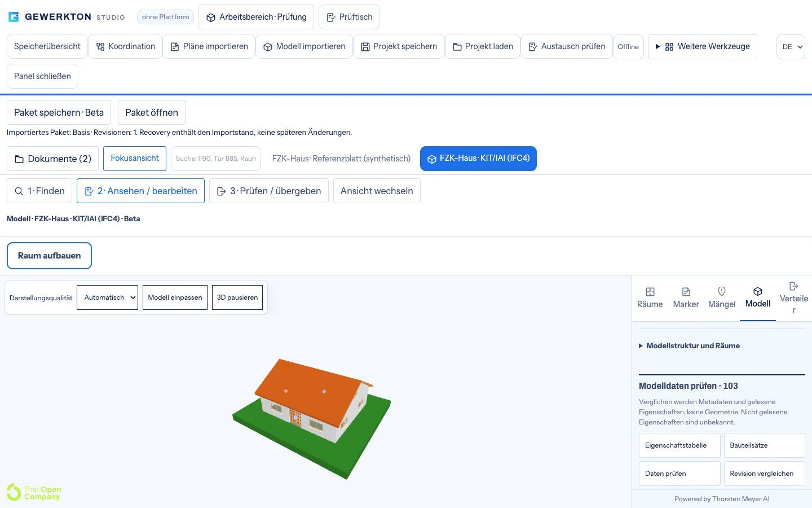
Task: Switch to the Verteiler panel tab
Action: (794, 297)
